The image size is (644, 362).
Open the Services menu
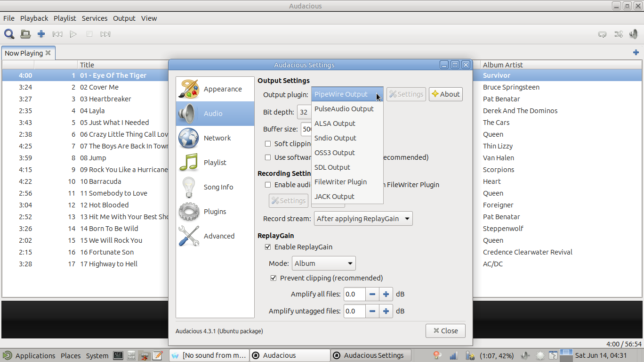point(95,18)
